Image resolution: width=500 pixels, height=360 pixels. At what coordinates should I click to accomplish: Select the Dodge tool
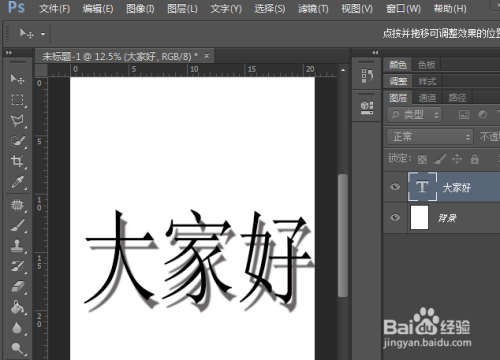tap(17, 349)
